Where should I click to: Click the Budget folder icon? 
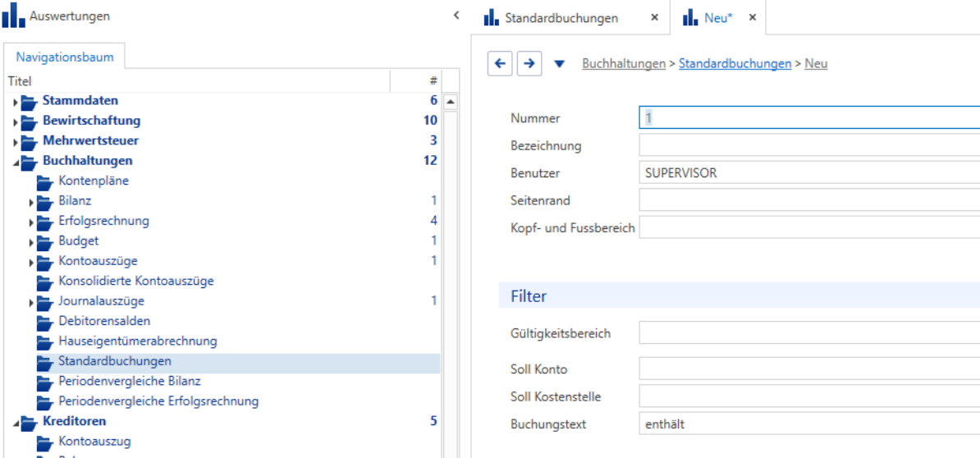click(x=45, y=241)
